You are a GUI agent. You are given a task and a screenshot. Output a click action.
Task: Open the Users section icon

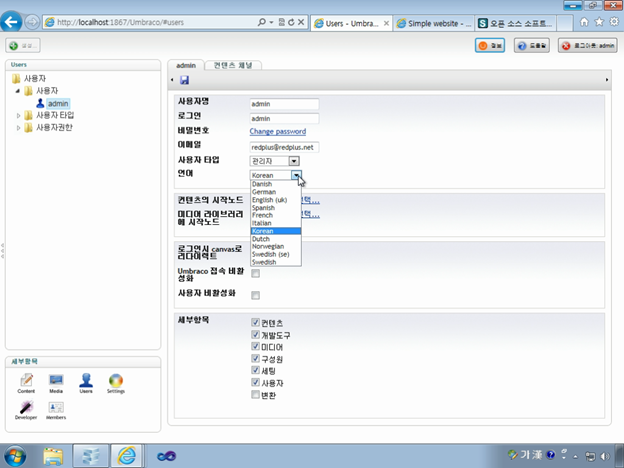[x=86, y=384]
